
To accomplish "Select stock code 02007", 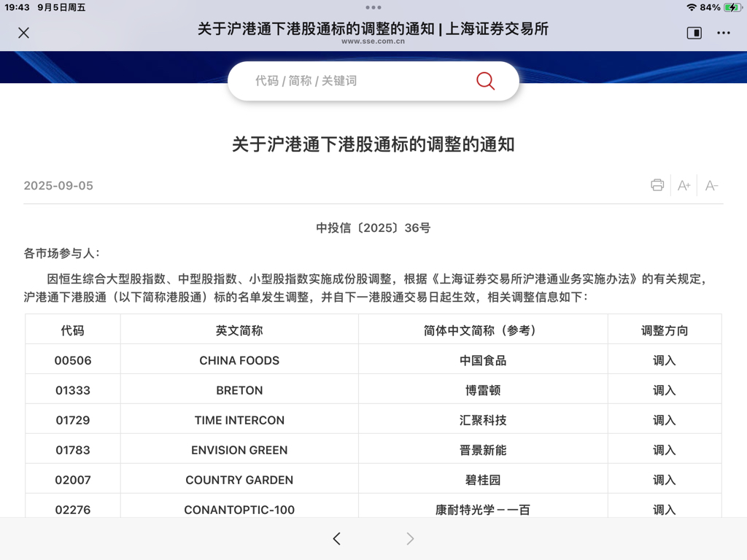I will [x=72, y=480].
